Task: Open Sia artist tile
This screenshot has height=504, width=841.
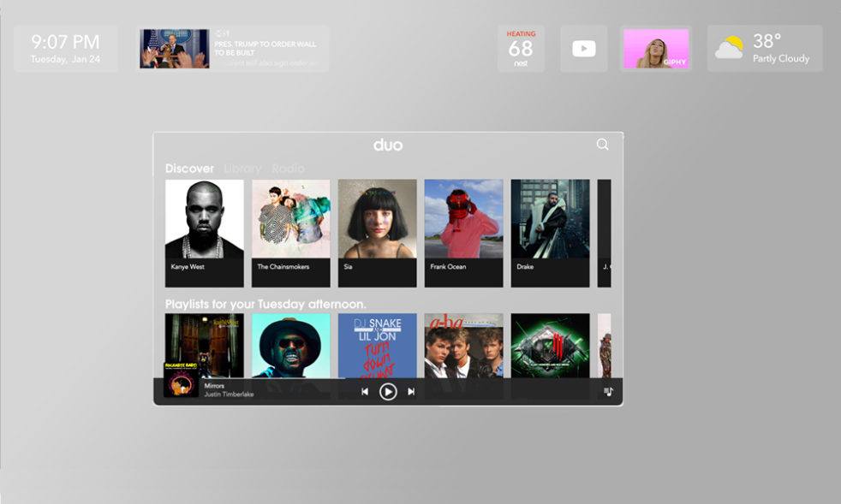Action: (377, 231)
